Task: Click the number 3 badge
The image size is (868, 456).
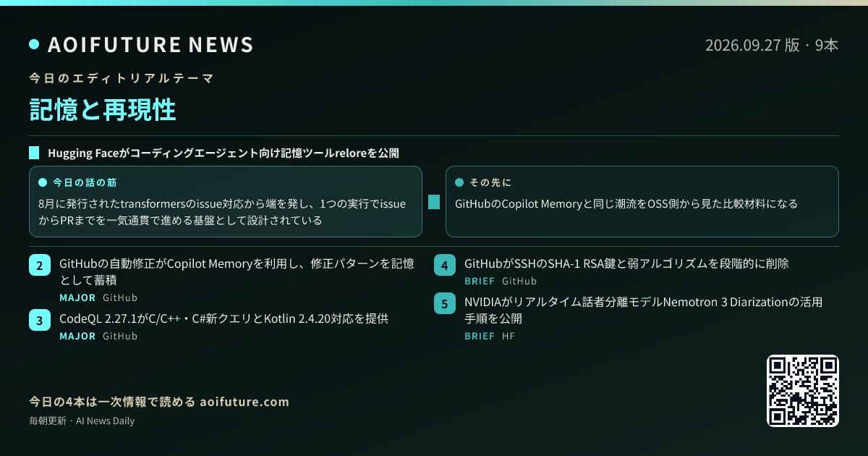Action: 39,320
